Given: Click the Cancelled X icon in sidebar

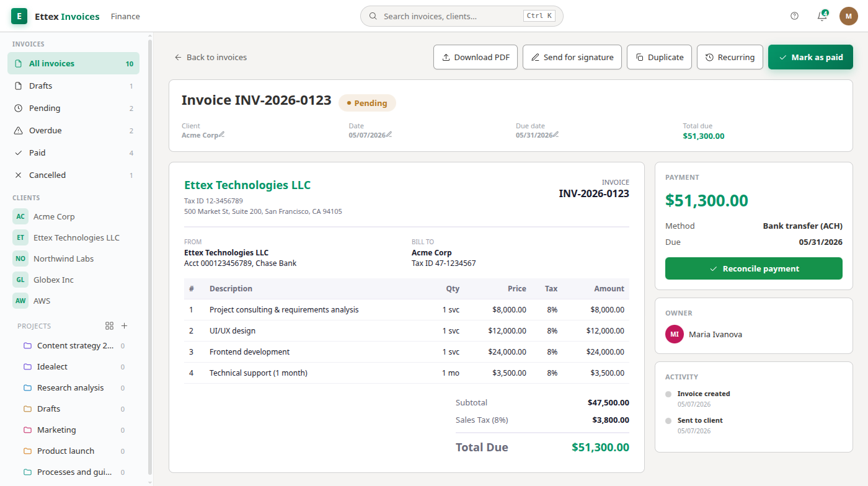Looking at the screenshot, I should point(18,175).
